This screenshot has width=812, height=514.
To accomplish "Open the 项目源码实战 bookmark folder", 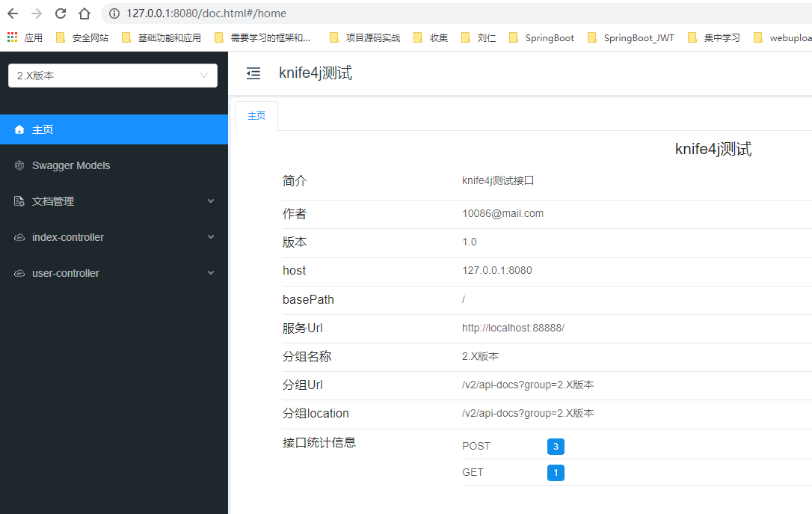I will 365,38.
